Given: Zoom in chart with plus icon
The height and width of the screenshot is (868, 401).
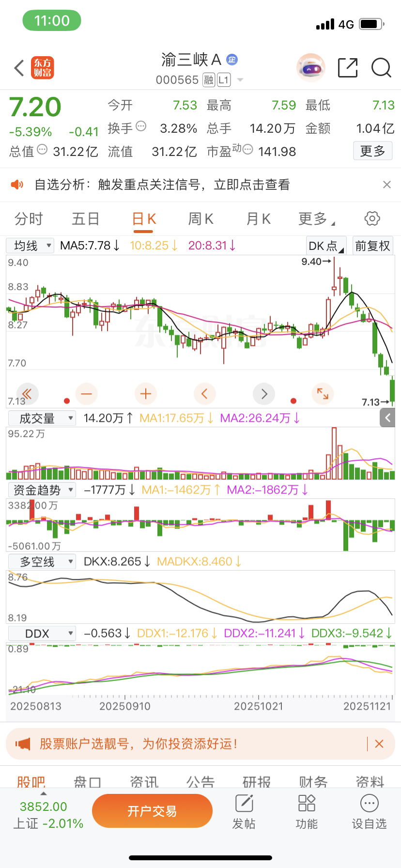Looking at the screenshot, I should pyautogui.click(x=146, y=394).
